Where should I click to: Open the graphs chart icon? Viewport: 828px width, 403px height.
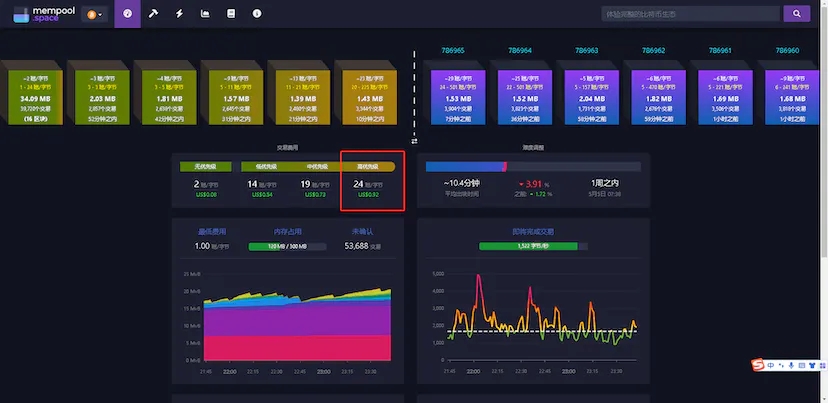point(205,14)
